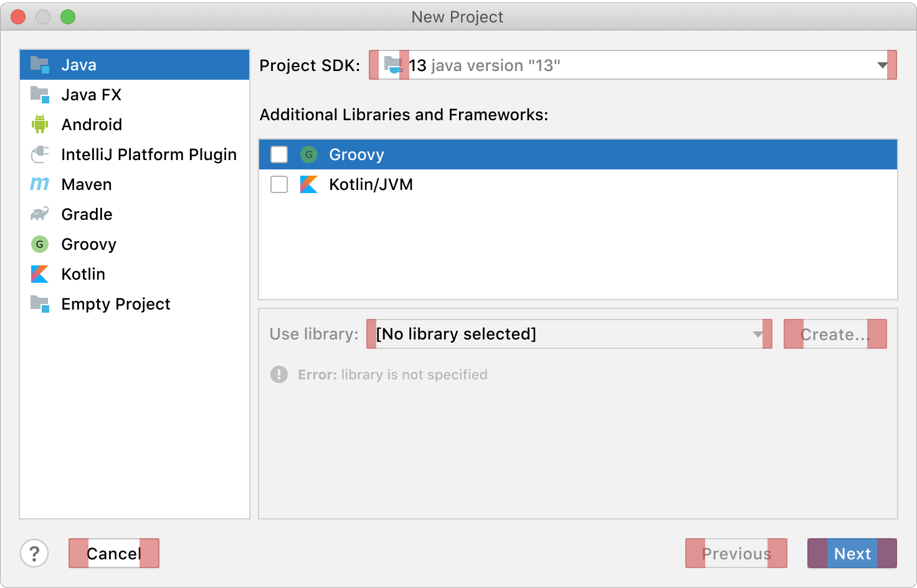Click the green Groovy icon in sidebar
The width and height of the screenshot is (917, 588).
tap(40, 244)
